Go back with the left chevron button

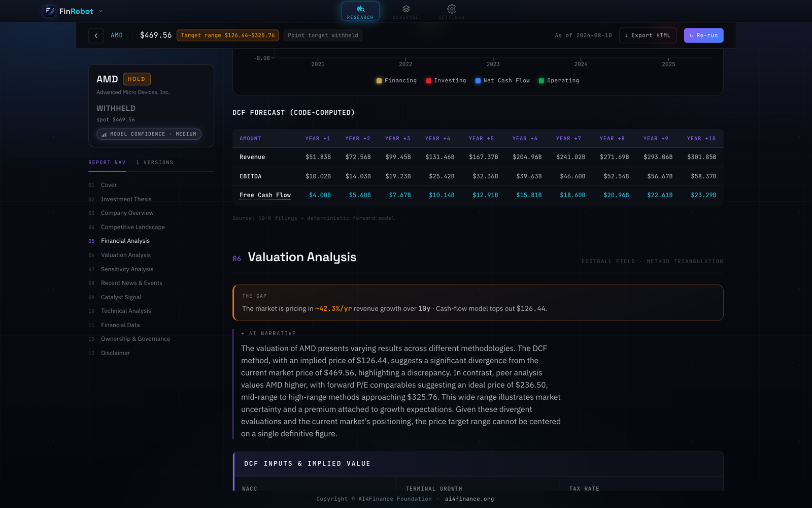pos(96,36)
